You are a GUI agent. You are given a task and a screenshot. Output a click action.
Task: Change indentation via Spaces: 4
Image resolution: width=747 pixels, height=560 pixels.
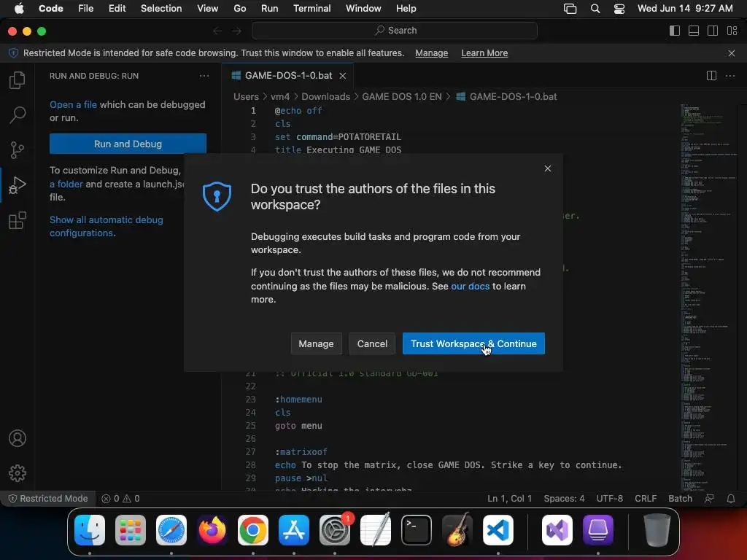[x=564, y=499]
